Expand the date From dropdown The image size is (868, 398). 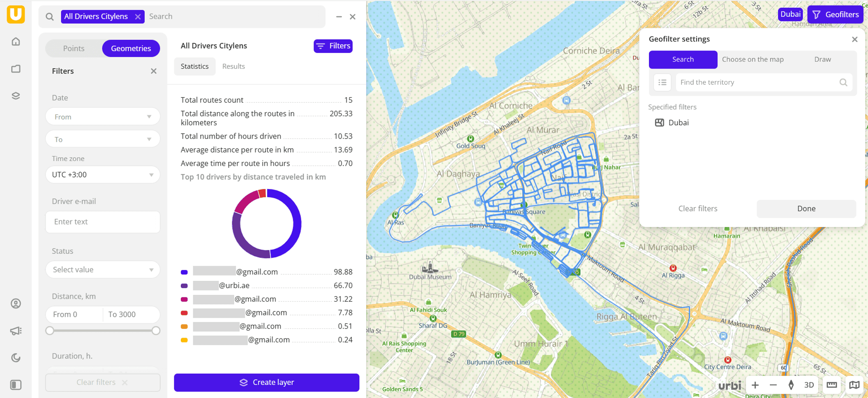tap(102, 117)
